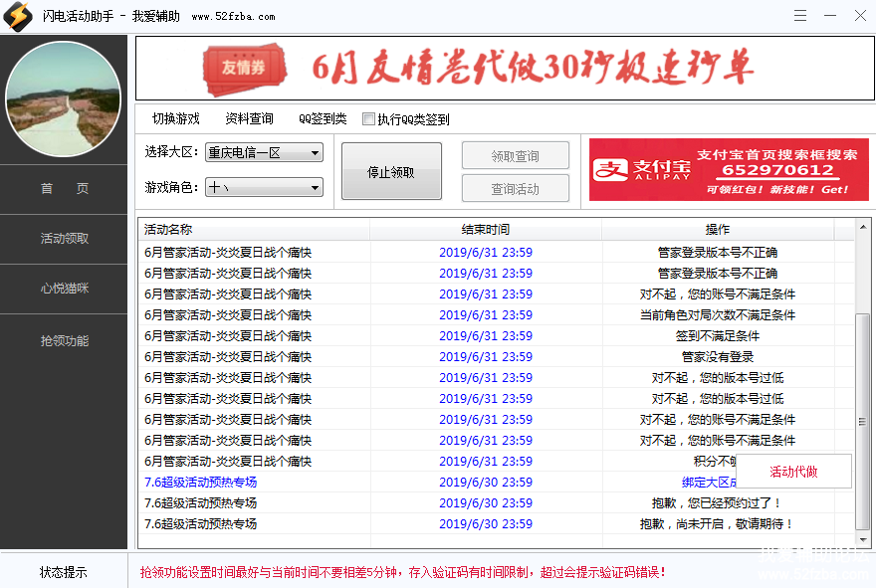Viewport: 876px width, 588px height.
Task: Click the 查询活动 button
Action: [515, 189]
